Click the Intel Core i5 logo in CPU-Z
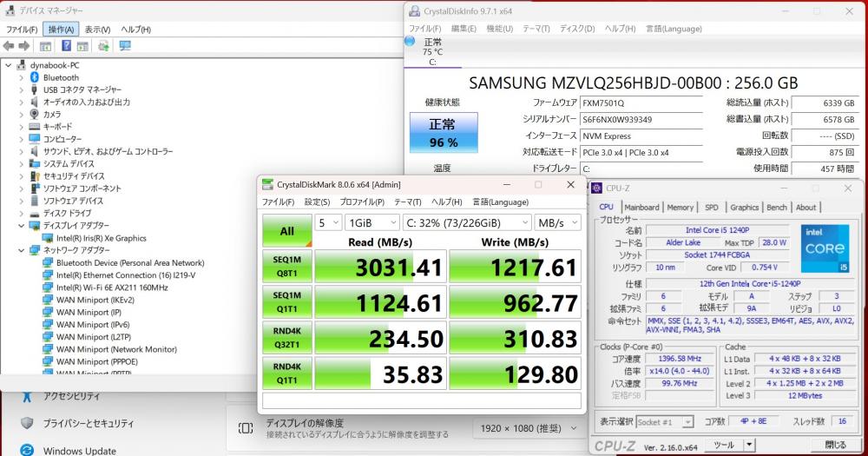Image resolution: width=868 pixels, height=456 pixels. (x=825, y=248)
